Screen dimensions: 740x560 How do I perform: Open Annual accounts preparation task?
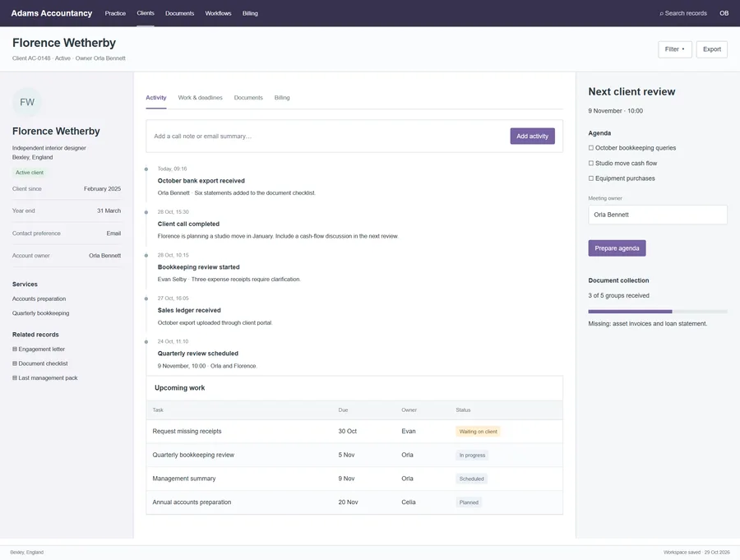pyautogui.click(x=192, y=502)
